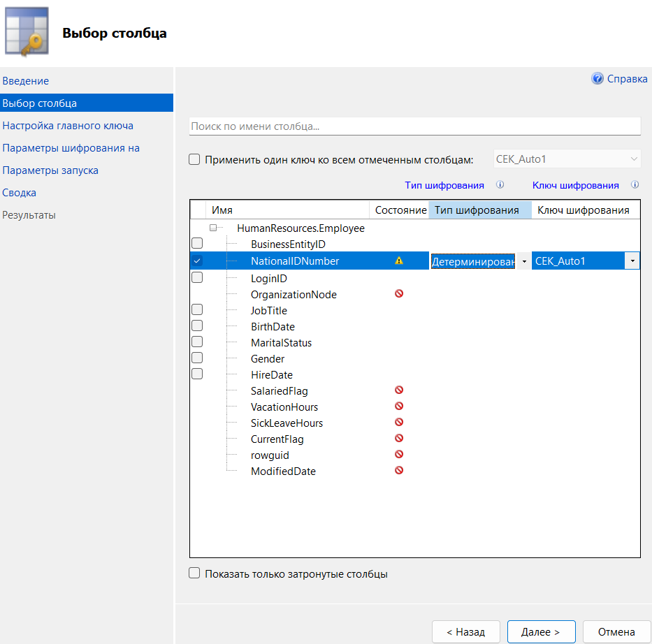Check the BusinessEntityID column checkbox
The width and height of the screenshot is (652, 644).
pos(197,243)
